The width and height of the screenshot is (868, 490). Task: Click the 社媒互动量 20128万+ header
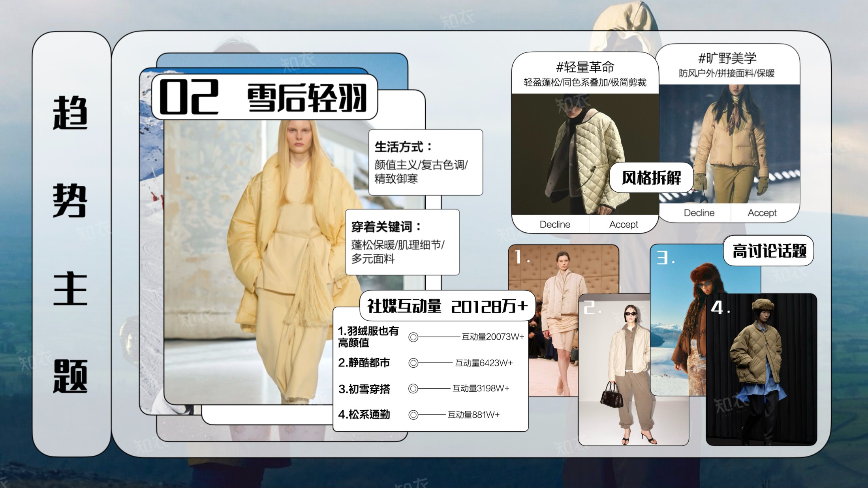[x=447, y=306]
